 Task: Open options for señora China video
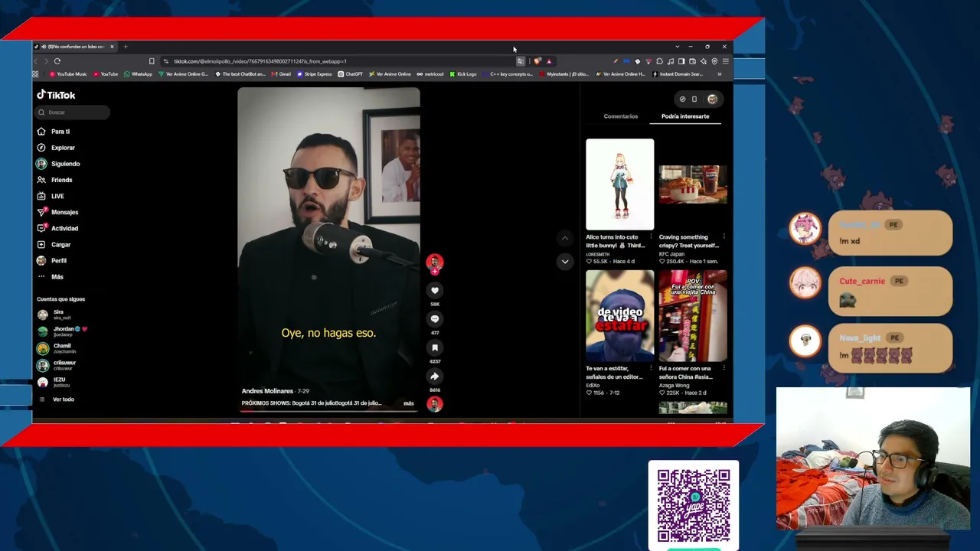click(x=724, y=369)
